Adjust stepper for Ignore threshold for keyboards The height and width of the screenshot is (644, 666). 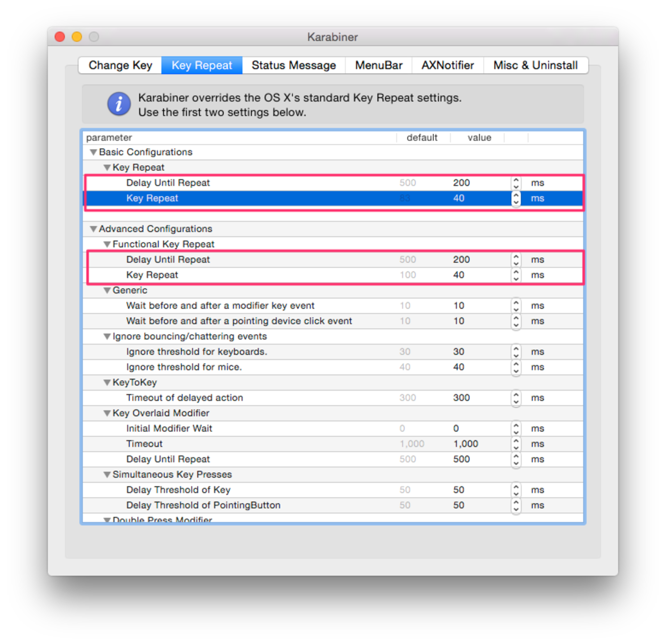click(x=516, y=352)
